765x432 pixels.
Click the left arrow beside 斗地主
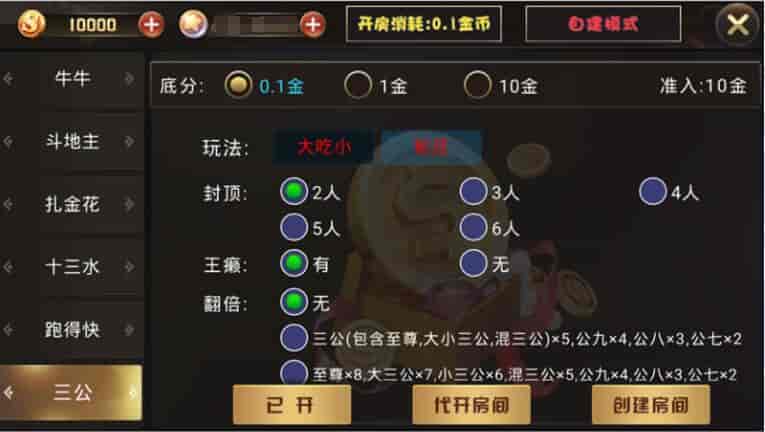8,142
